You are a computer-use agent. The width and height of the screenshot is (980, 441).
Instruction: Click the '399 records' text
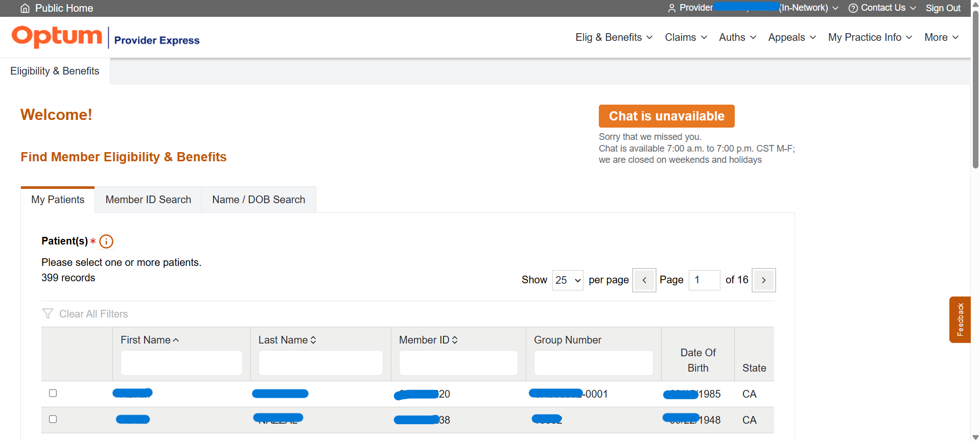pyautogui.click(x=68, y=278)
